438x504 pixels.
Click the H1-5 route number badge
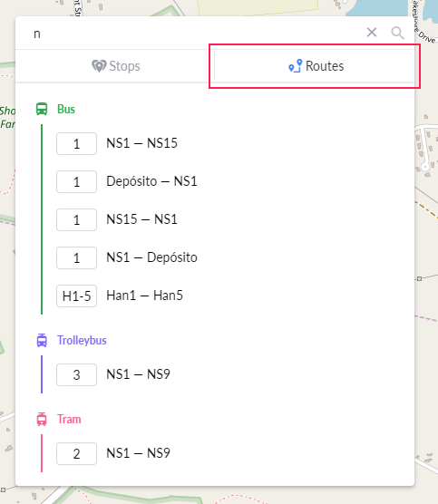click(x=76, y=296)
